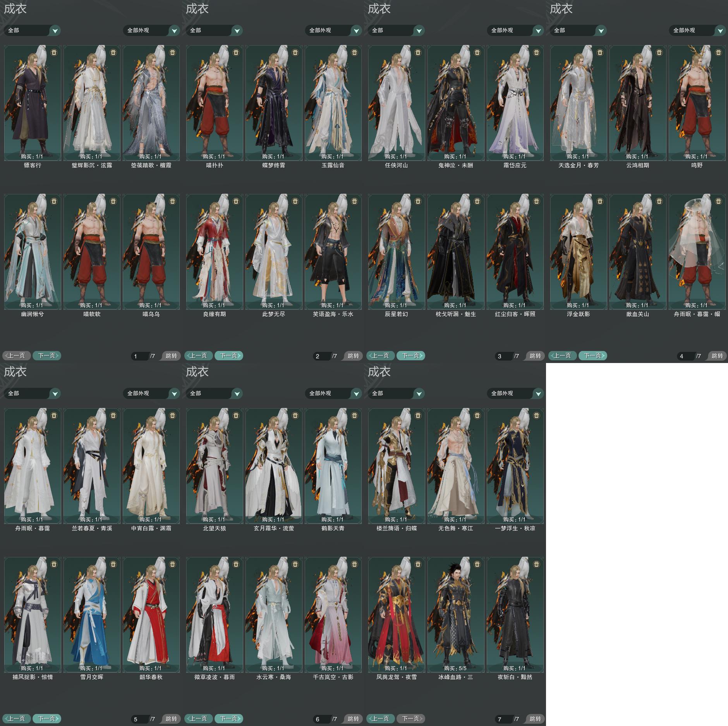Open 全部外观 dropdown in page 4/7 panel

(x=697, y=30)
